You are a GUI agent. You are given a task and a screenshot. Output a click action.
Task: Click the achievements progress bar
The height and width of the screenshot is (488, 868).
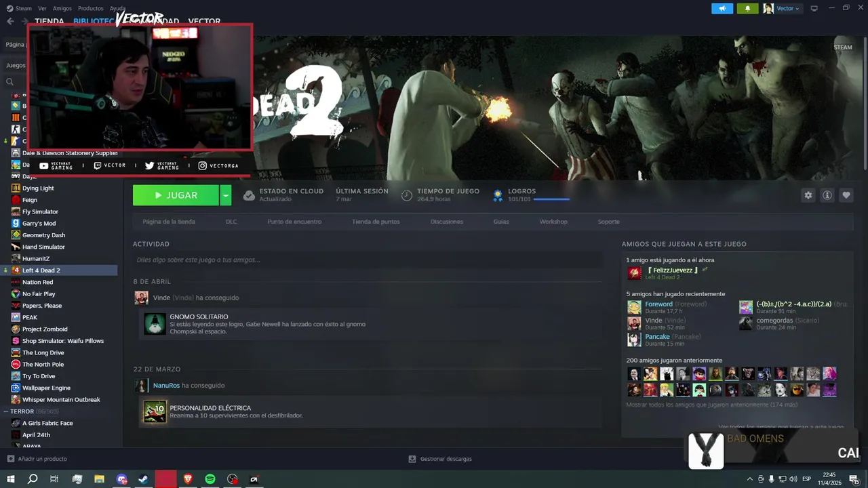(x=551, y=199)
